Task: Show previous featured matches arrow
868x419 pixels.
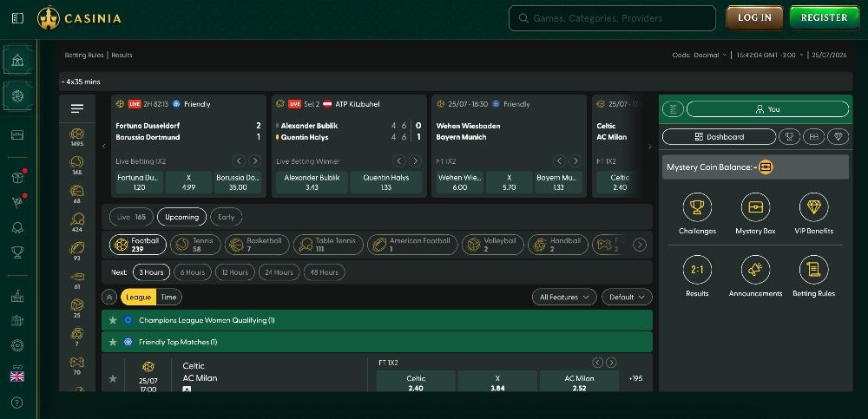Action: point(103,147)
